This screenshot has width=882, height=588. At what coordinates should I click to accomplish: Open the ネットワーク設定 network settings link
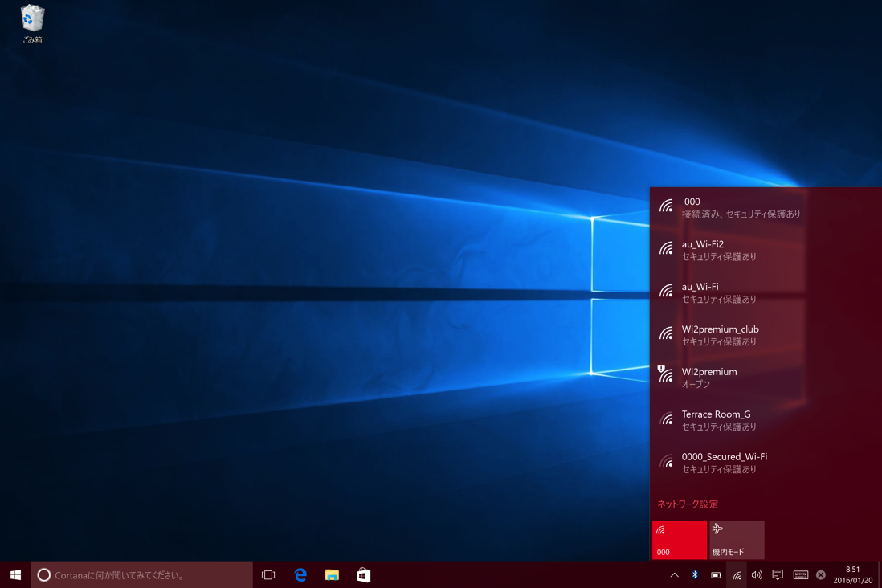(x=688, y=504)
